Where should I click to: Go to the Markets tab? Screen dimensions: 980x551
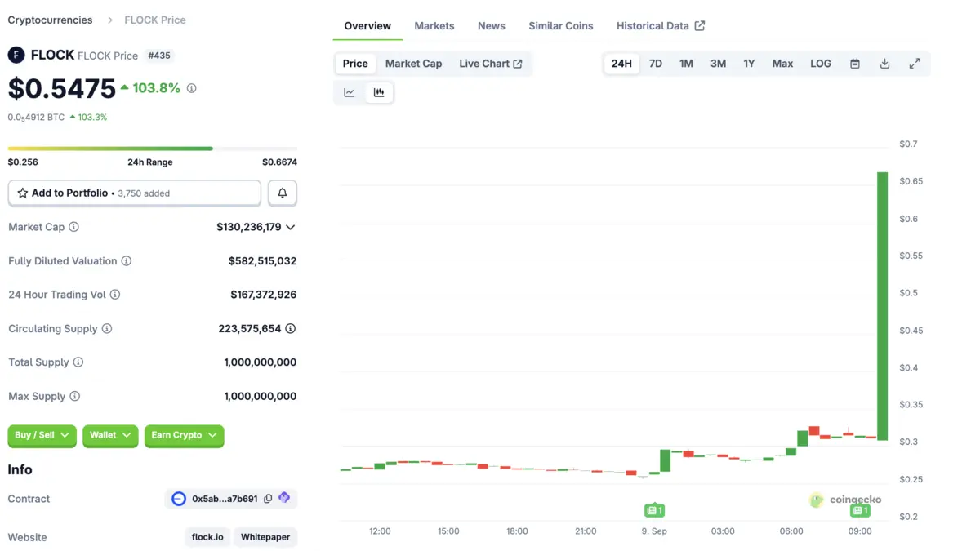click(434, 26)
